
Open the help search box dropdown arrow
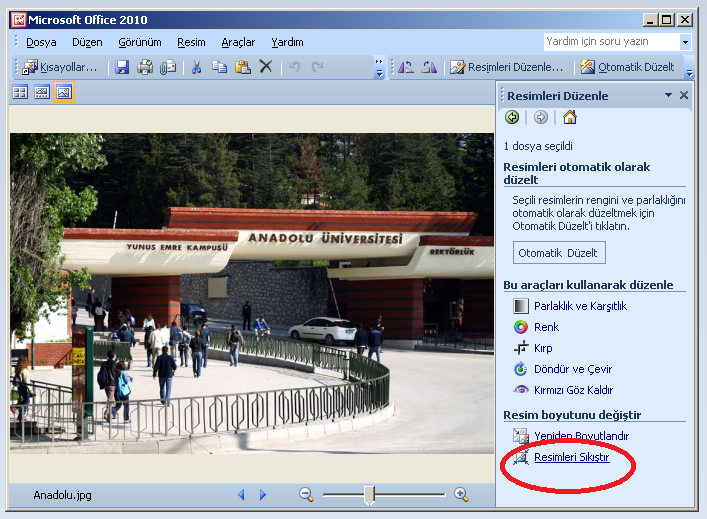(x=685, y=42)
